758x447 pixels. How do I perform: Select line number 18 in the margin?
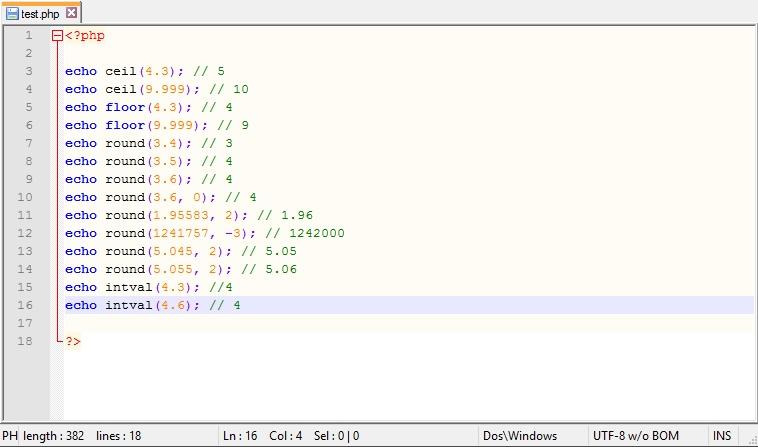pos(26,341)
